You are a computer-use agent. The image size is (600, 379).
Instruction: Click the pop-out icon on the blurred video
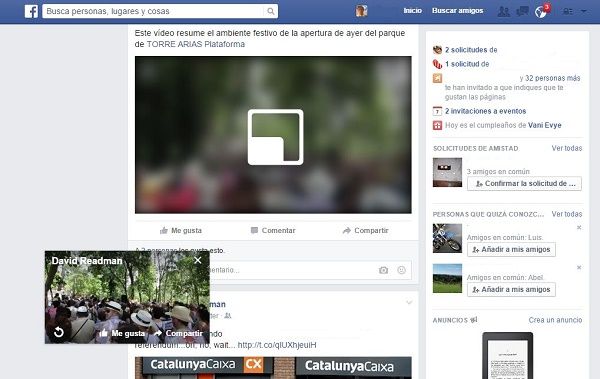pos(276,137)
